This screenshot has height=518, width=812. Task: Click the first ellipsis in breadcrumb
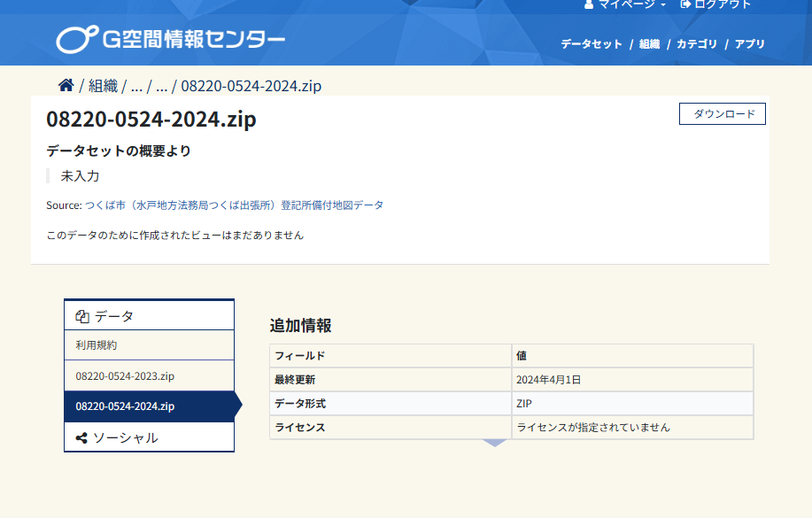[x=136, y=86]
